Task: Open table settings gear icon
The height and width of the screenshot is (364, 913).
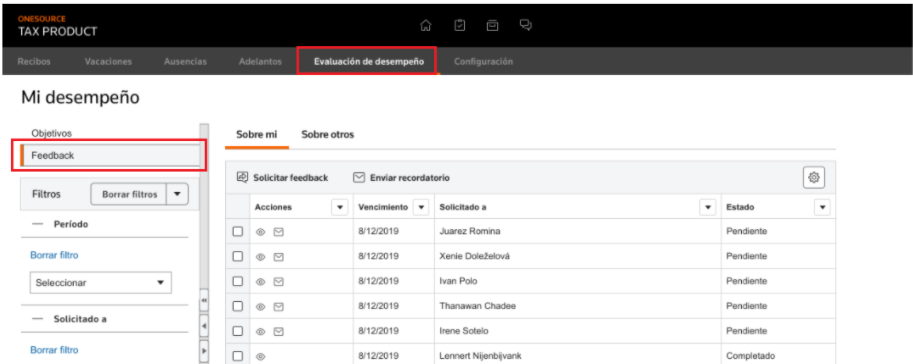Action: point(813,177)
